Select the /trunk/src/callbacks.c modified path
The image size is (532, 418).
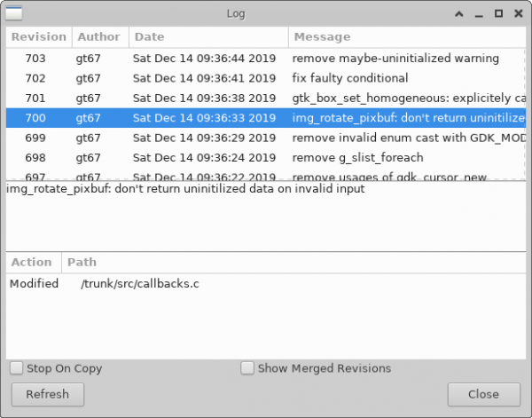point(140,284)
